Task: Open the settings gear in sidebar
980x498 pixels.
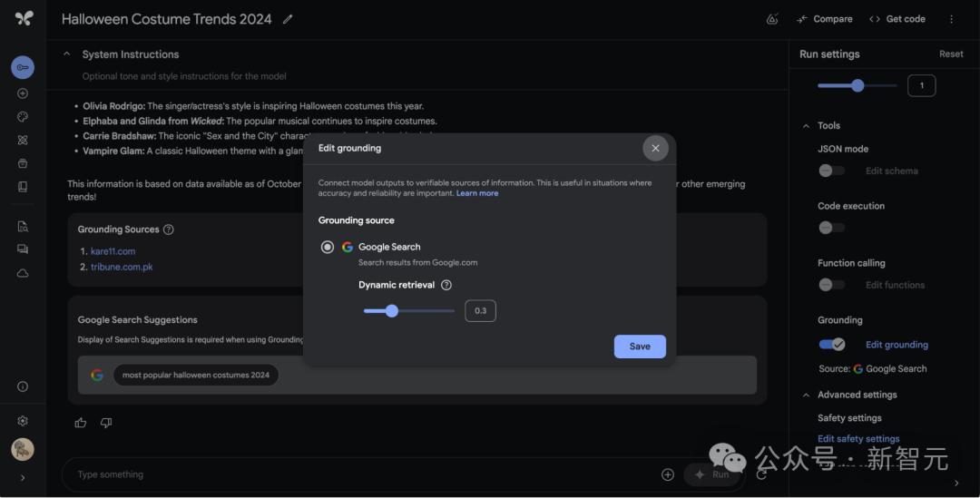Action: pyautogui.click(x=23, y=421)
